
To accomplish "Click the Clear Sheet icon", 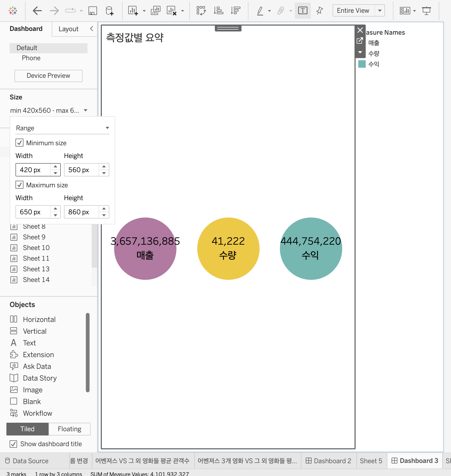I will pyautogui.click(x=172, y=11).
